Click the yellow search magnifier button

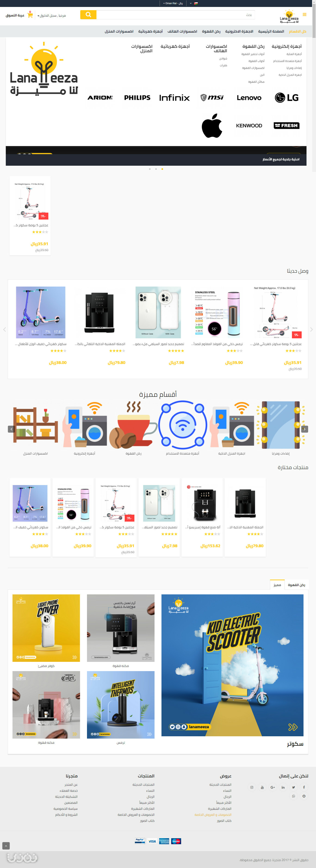tap(88, 15)
